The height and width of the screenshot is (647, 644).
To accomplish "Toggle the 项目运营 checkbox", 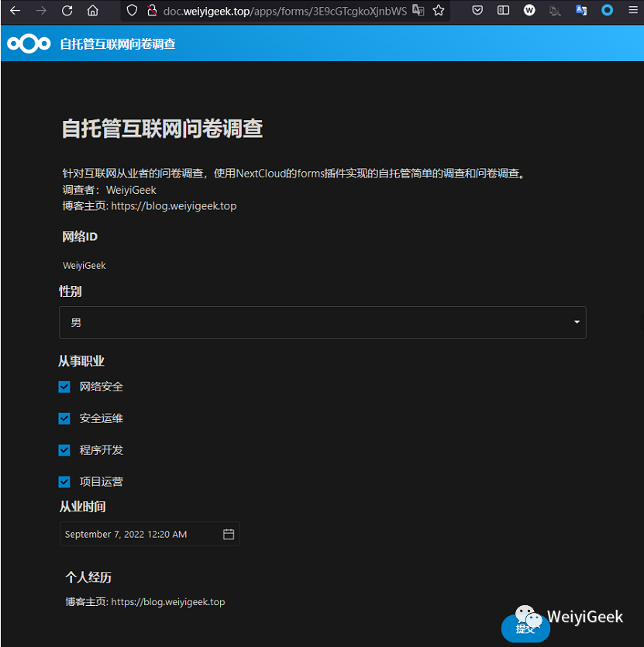I will click(x=64, y=481).
